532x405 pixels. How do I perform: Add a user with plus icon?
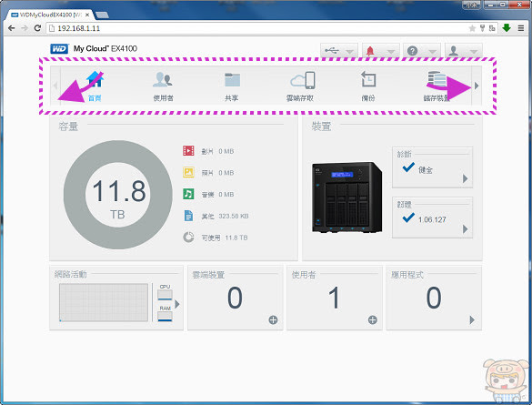click(x=373, y=319)
